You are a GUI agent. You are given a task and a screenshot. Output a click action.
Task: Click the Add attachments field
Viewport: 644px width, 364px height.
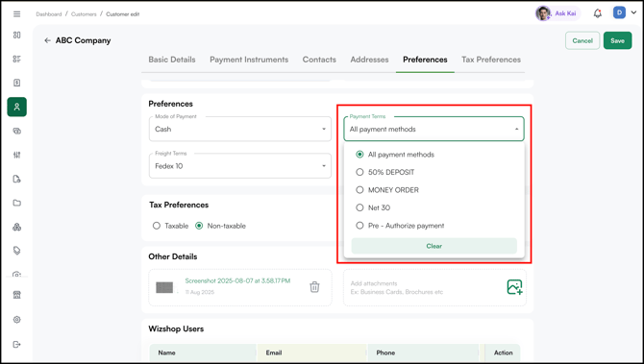pos(434,287)
